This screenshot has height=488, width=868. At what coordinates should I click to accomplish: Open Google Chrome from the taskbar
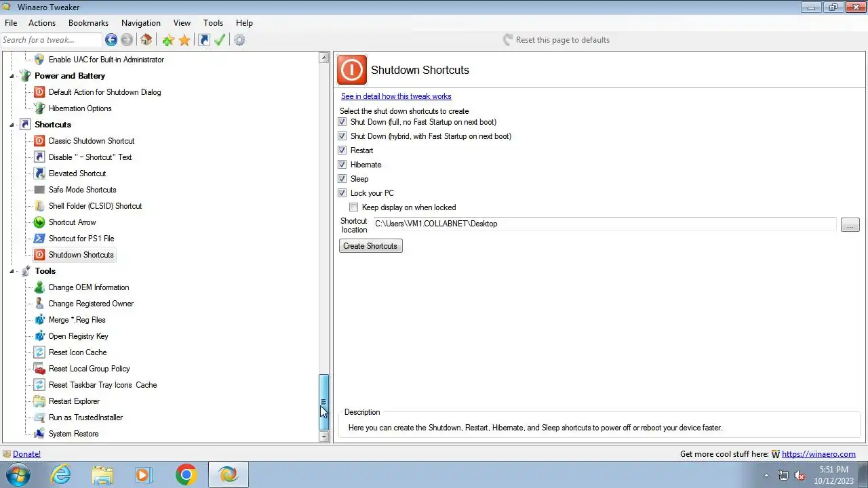click(186, 474)
